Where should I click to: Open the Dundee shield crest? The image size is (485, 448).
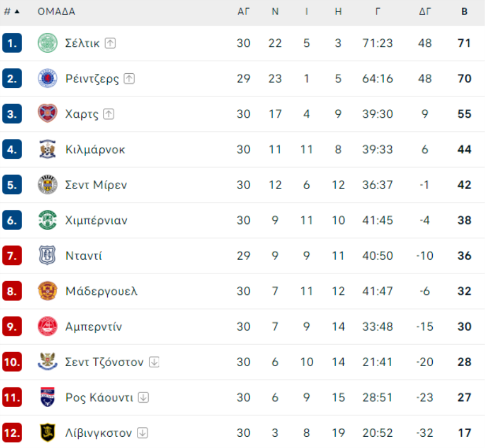47,256
